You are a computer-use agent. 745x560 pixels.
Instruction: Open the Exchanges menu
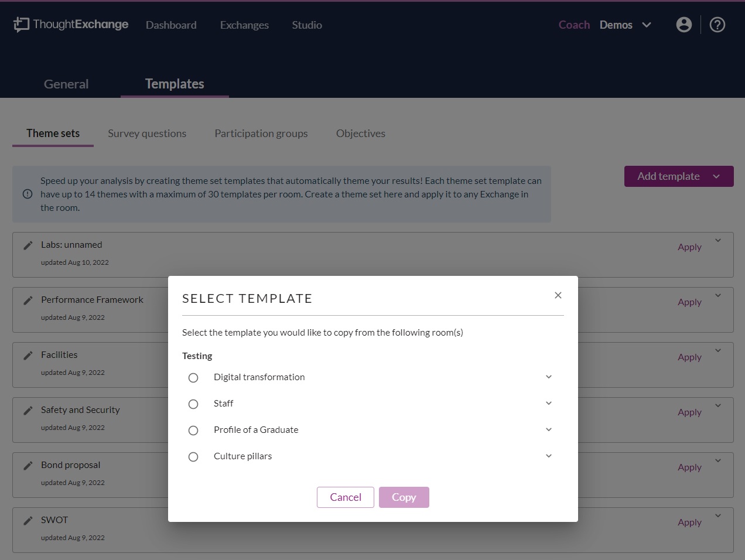244,25
